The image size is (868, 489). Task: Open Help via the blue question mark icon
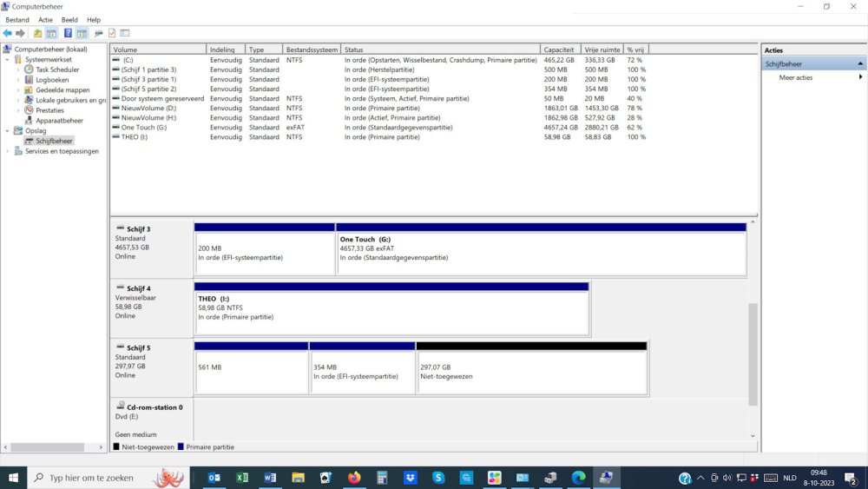coord(68,33)
